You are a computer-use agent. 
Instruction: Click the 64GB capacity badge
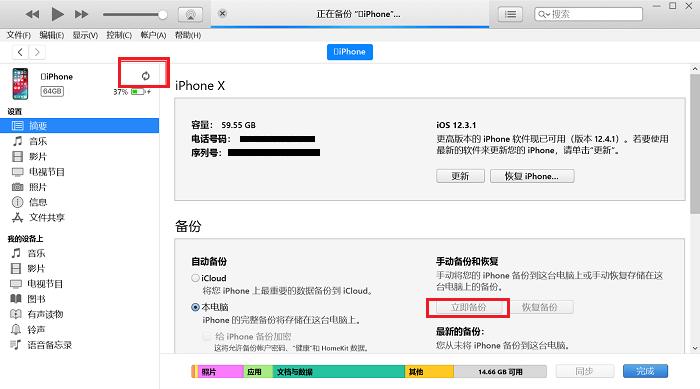point(52,91)
